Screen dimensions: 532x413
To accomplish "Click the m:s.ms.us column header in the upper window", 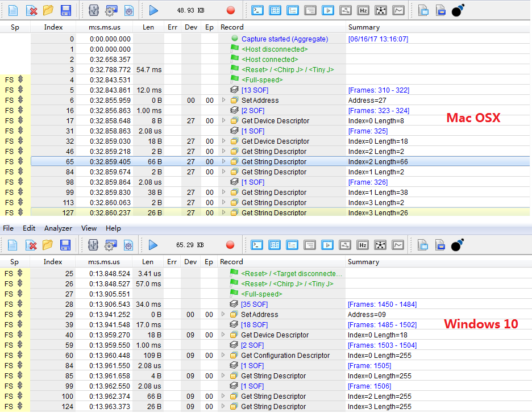I will 105,27.
